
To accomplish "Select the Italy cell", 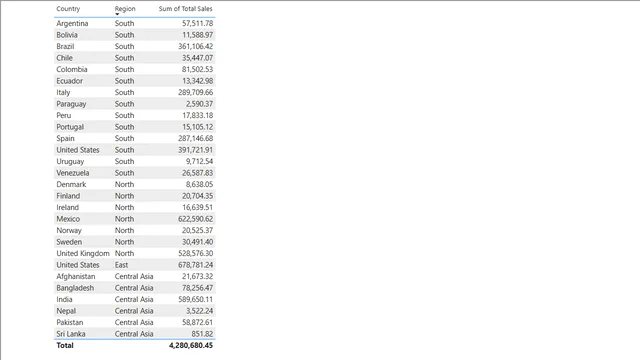I will tap(63, 92).
